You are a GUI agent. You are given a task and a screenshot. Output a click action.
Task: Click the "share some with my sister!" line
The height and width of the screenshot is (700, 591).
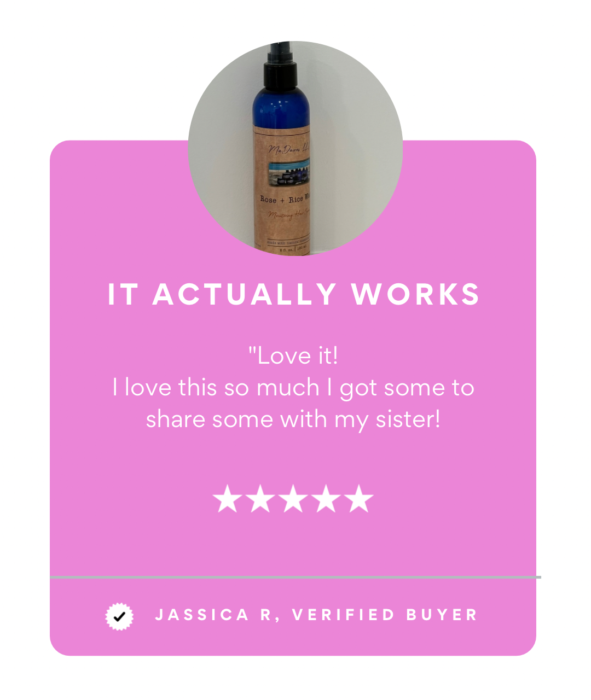point(293,419)
